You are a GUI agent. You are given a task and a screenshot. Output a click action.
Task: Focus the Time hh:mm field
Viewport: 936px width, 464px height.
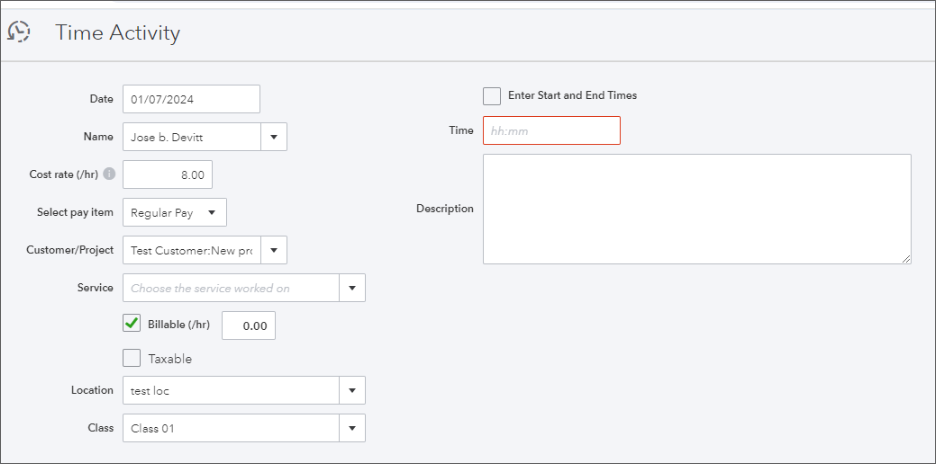point(551,131)
